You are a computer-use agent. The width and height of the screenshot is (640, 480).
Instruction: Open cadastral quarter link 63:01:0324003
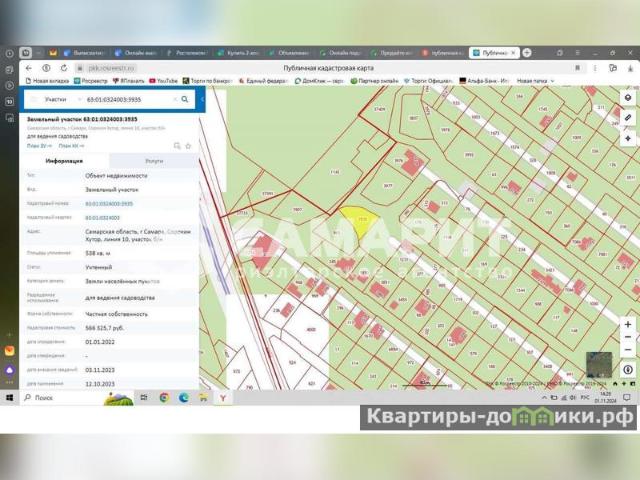102,218
